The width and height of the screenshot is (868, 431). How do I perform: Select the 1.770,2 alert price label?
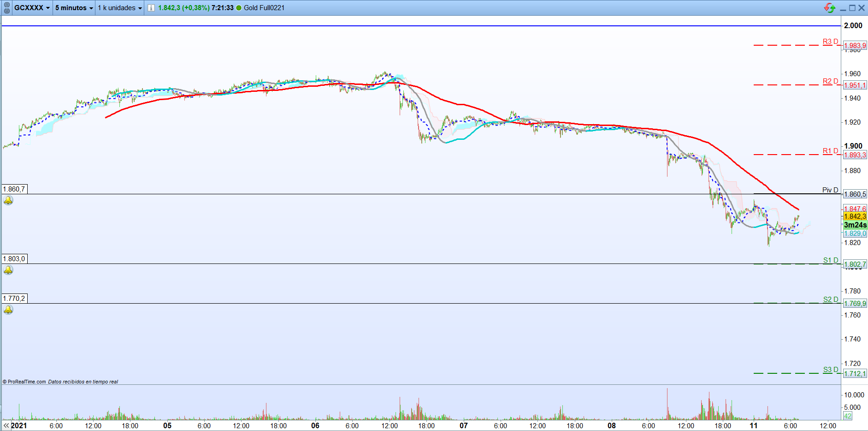coord(14,299)
